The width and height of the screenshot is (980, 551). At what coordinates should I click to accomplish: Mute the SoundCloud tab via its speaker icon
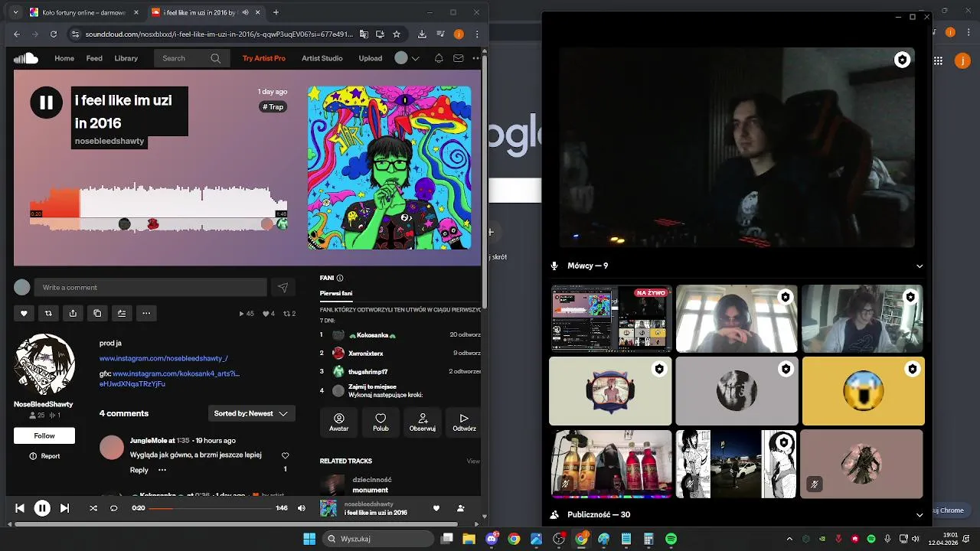click(245, 12)
